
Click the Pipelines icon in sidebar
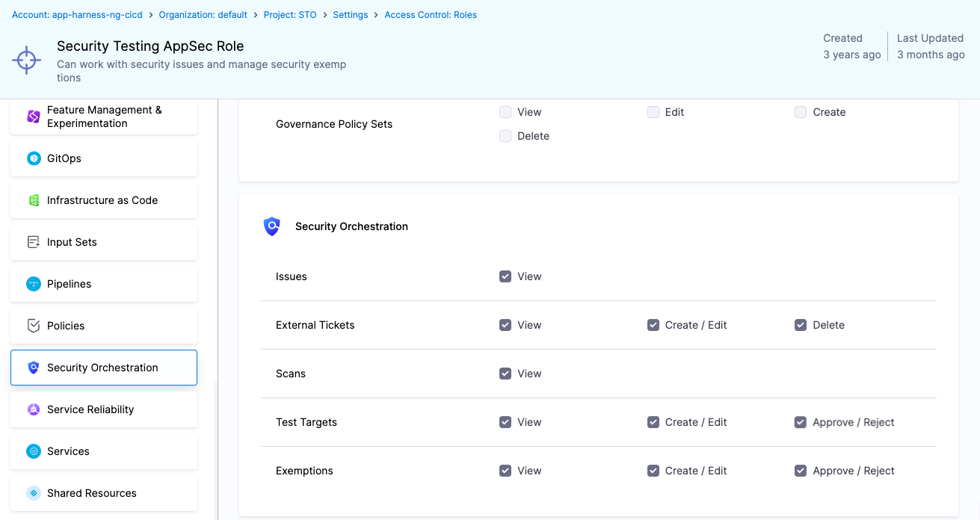(34, 284)
